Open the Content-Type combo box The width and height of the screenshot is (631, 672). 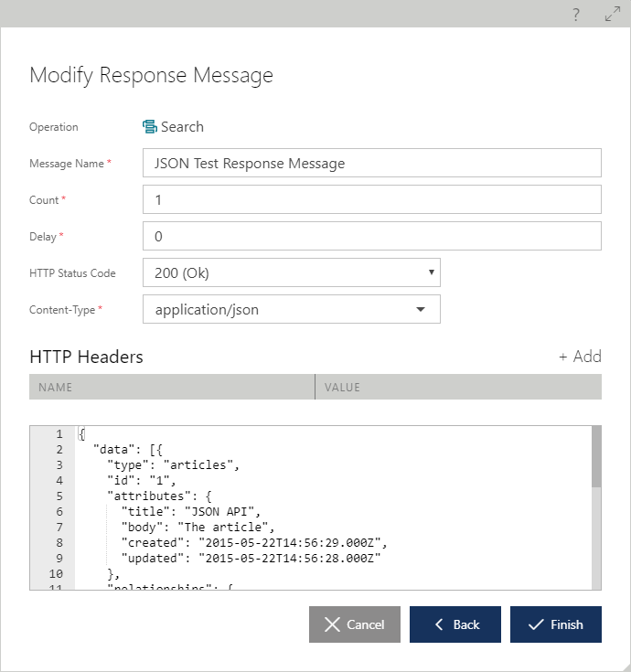point(292,309)
